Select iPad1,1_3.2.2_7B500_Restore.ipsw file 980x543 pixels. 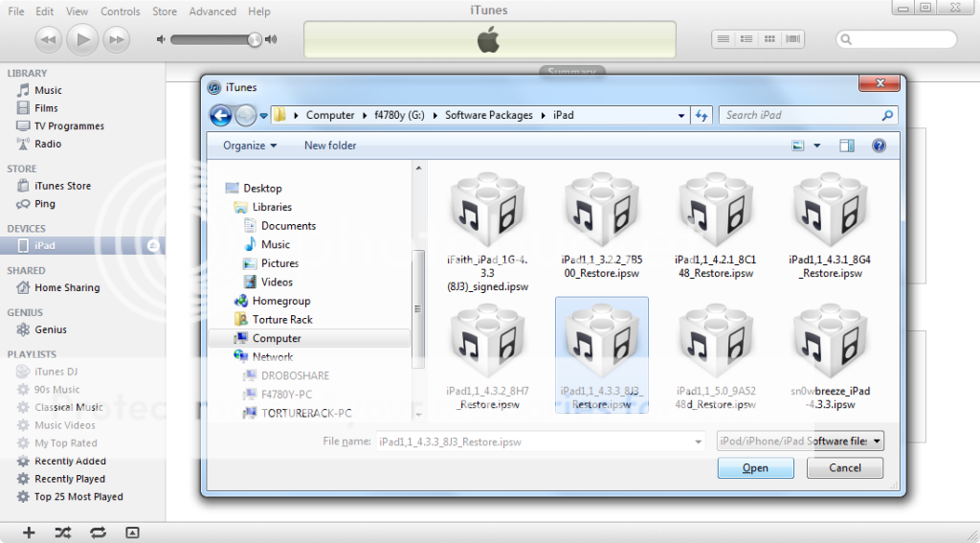tap(602, 227)
